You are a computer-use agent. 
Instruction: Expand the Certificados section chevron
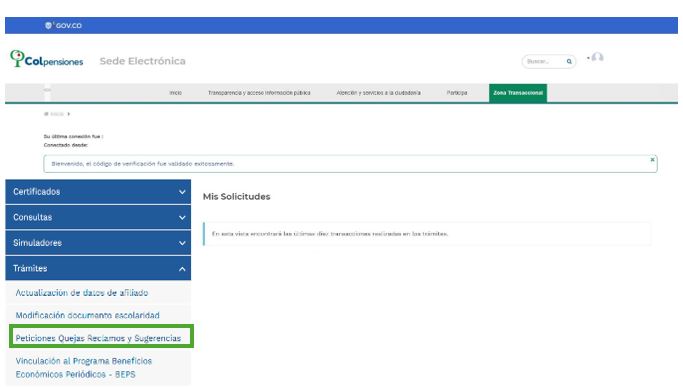click(182, 192)
